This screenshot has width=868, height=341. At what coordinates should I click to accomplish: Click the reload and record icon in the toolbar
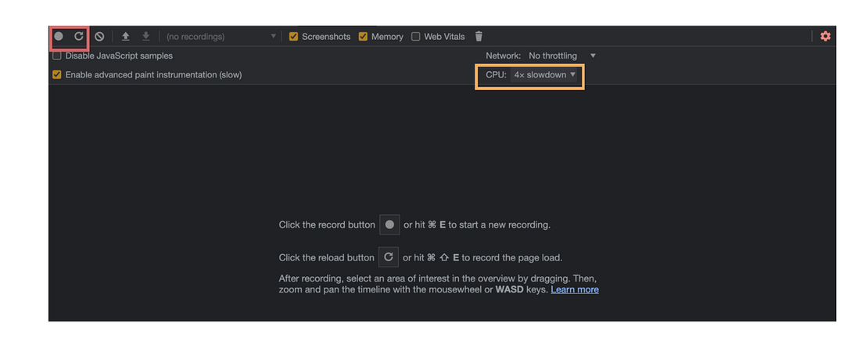pyautogui.click(x=79, y=37)
